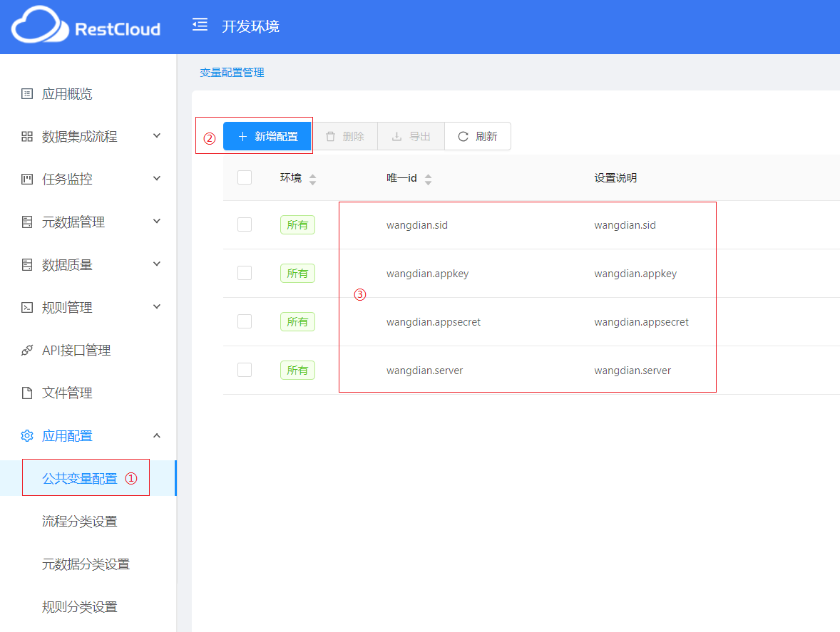Expand the 元数据管理 menu chevron

(x=157, y=222)
